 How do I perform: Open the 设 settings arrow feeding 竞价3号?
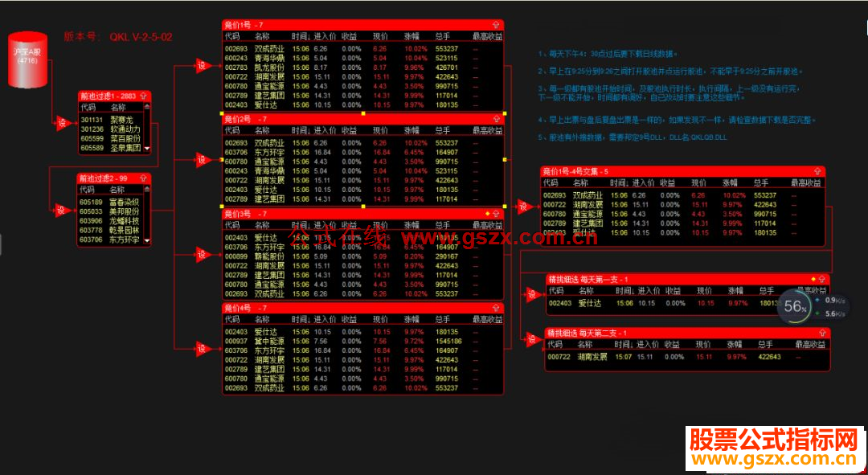pyautogui.click(x=203, y=255)
